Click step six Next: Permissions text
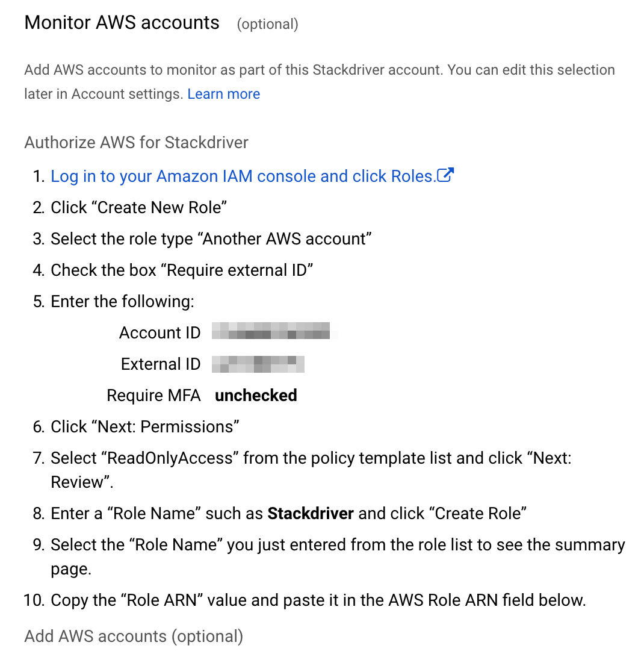The width and height of the screenshot is (644, 660). [144, 427]
